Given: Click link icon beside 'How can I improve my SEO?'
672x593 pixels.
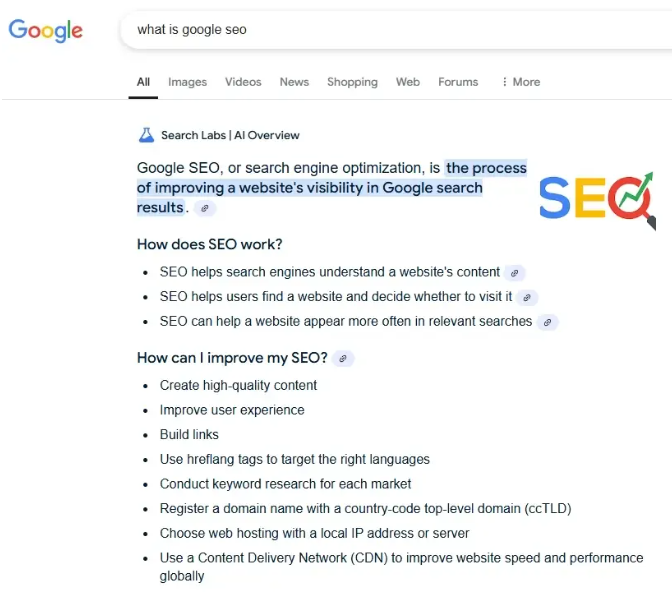Looking at the screenshot, I should tap(343, 359).
